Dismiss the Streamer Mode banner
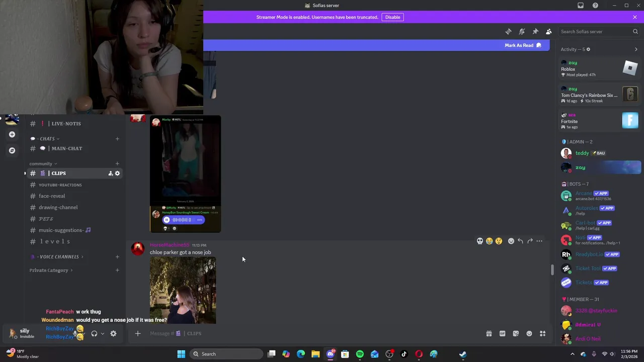 [635, 17]
